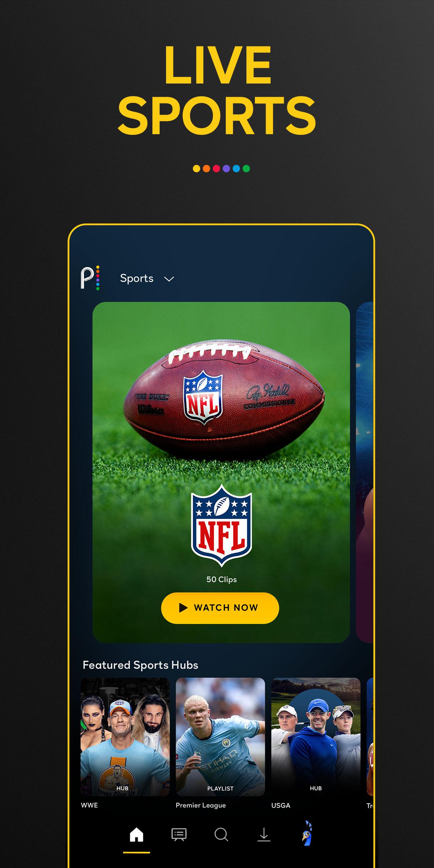
Task: Click the play triangle in WATCH NOW
Action: coord(183,608)
